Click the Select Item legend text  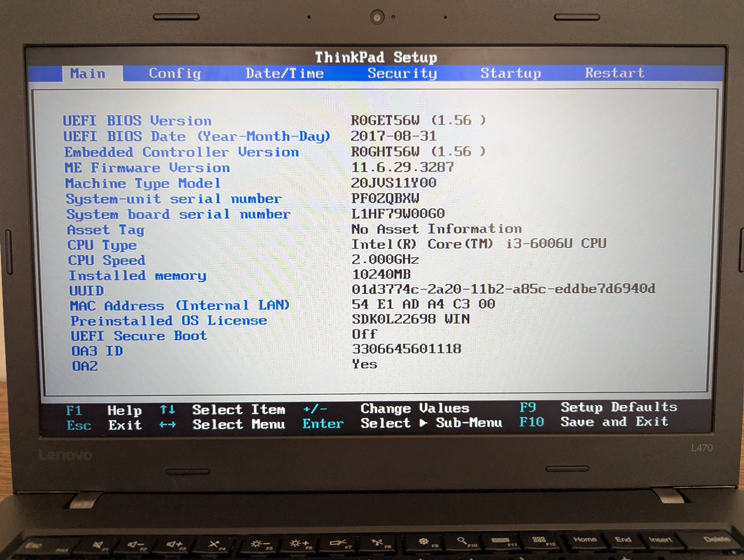[x=239, y=410]
